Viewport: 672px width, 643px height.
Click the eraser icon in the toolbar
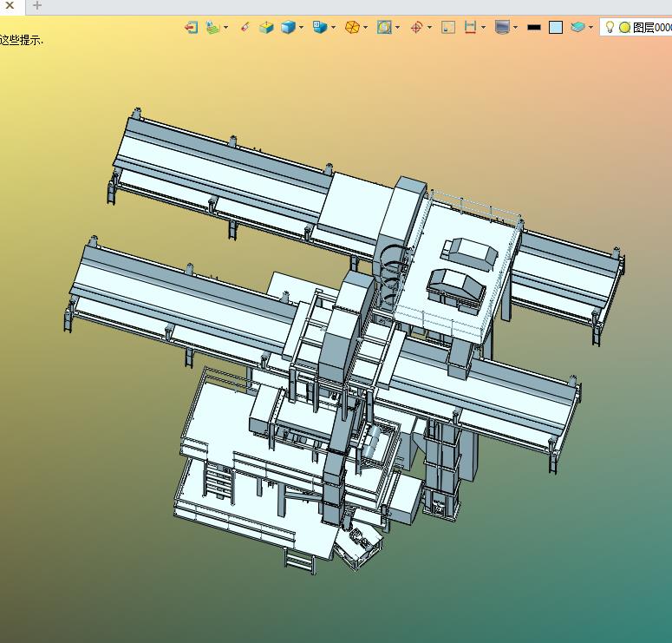pos(245,27)
